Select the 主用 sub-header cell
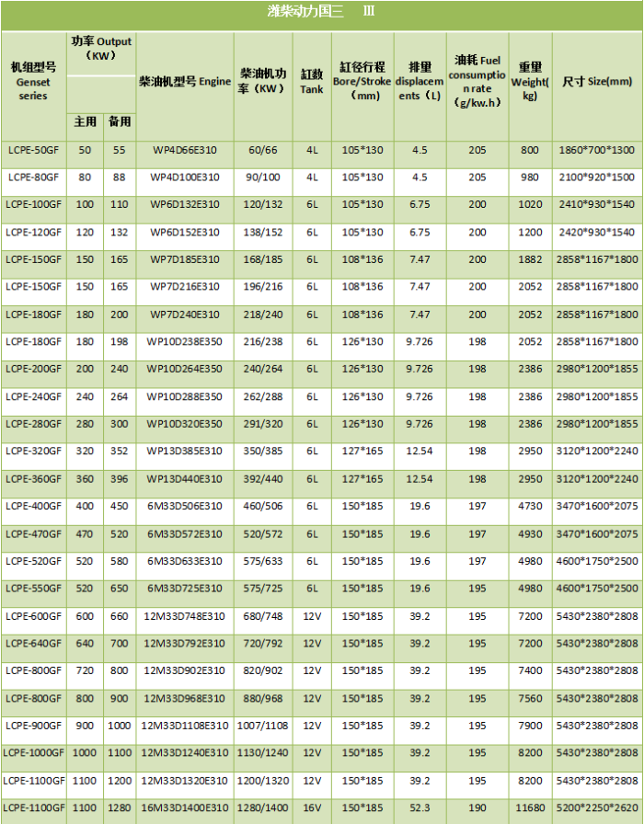 [x=85, y=121]
